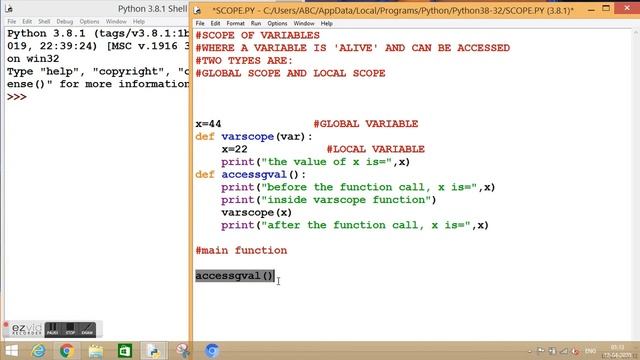The width and height of the screenshot is (640, 360).
Task: Click print "after the function call" line
Action: (x=355, y=225)
